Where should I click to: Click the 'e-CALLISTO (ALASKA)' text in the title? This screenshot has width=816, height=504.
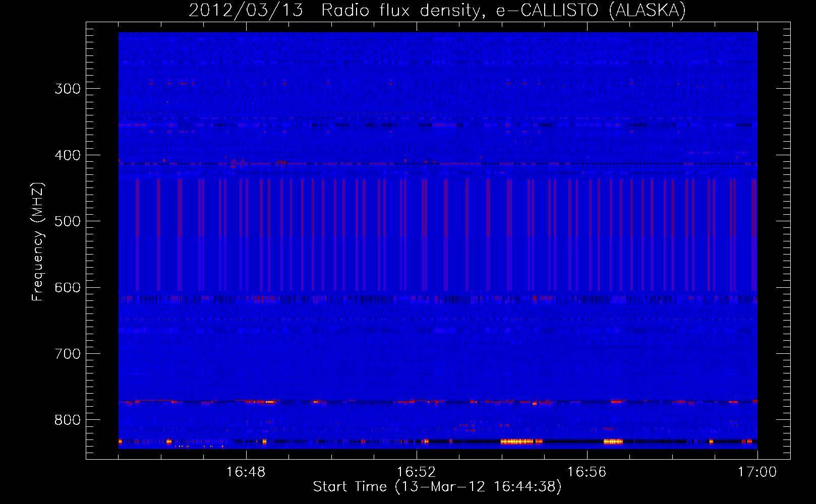tap(592, 10)
